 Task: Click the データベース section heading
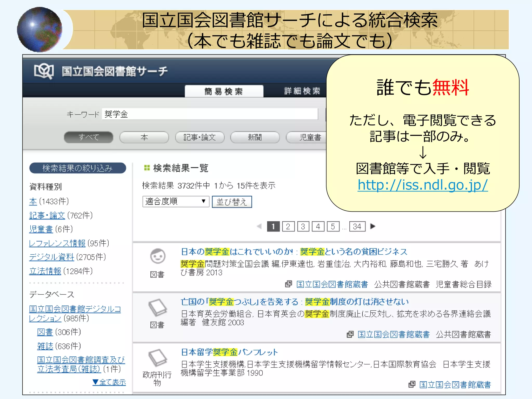[x=52, y=294]
